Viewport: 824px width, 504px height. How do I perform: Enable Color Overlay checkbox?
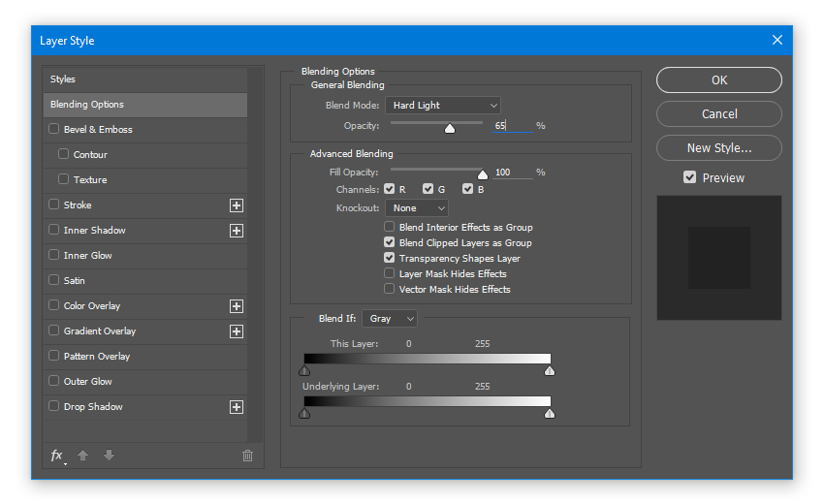54,305
